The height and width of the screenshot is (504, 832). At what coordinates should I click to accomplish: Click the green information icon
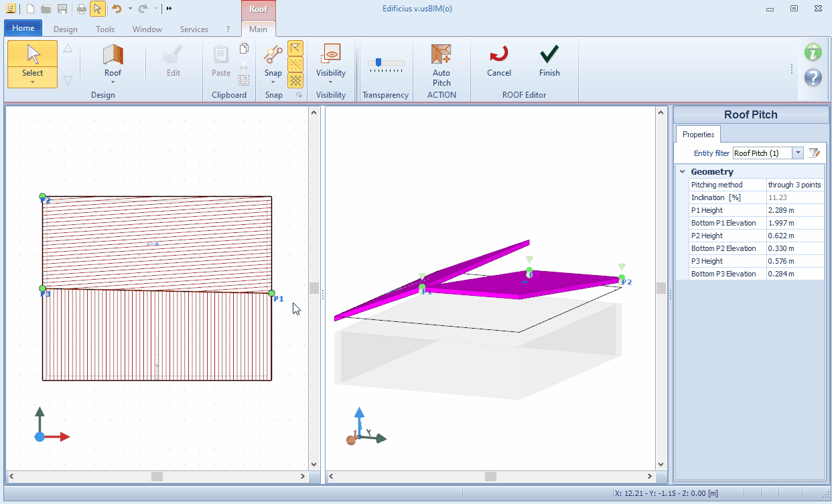click(x=813, y=52)
